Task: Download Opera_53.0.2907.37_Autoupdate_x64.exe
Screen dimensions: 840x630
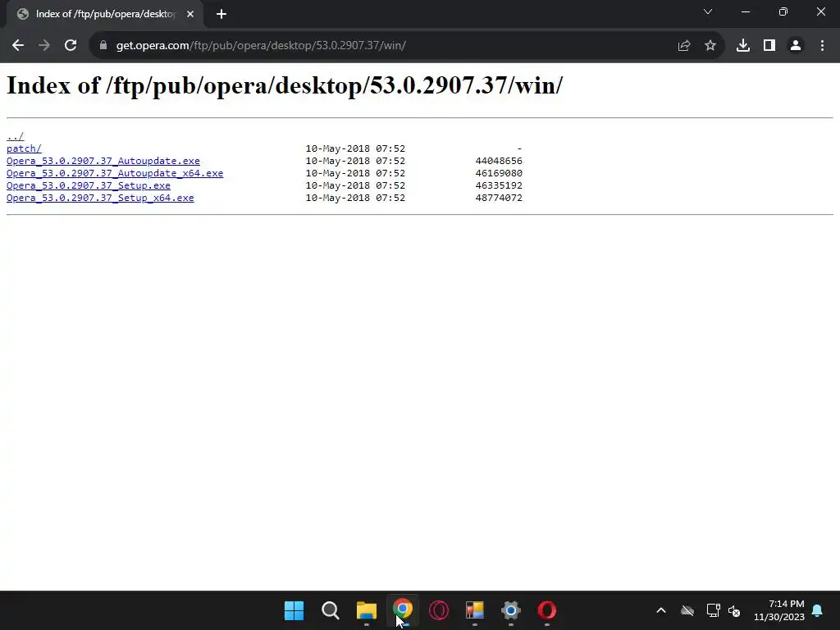Action: click(x=115, y=173)
